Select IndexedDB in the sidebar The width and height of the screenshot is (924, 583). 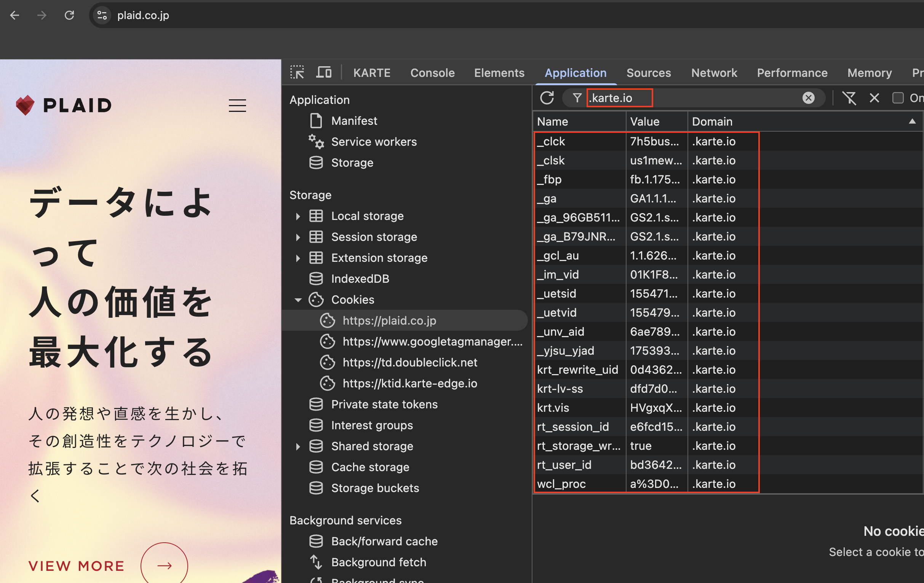click(360, 279)
